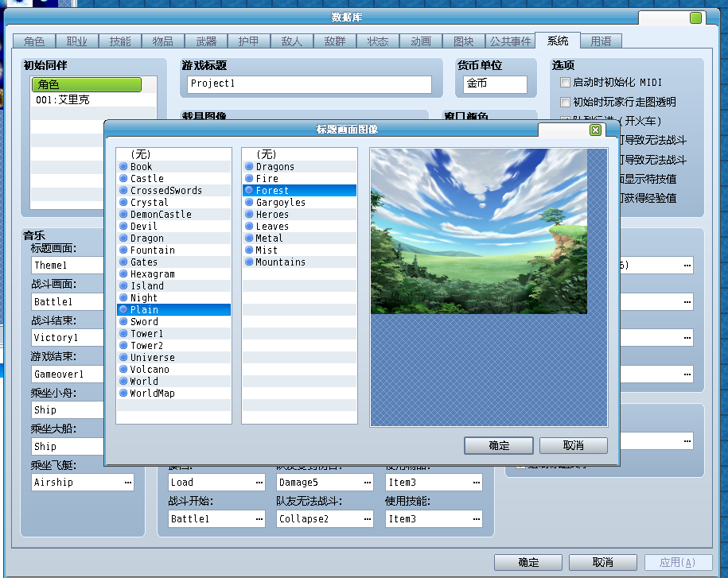The height and width of the screenshot is (578, 728).
Task: Click the currency unit field 金币
Action: coord(495,84)
